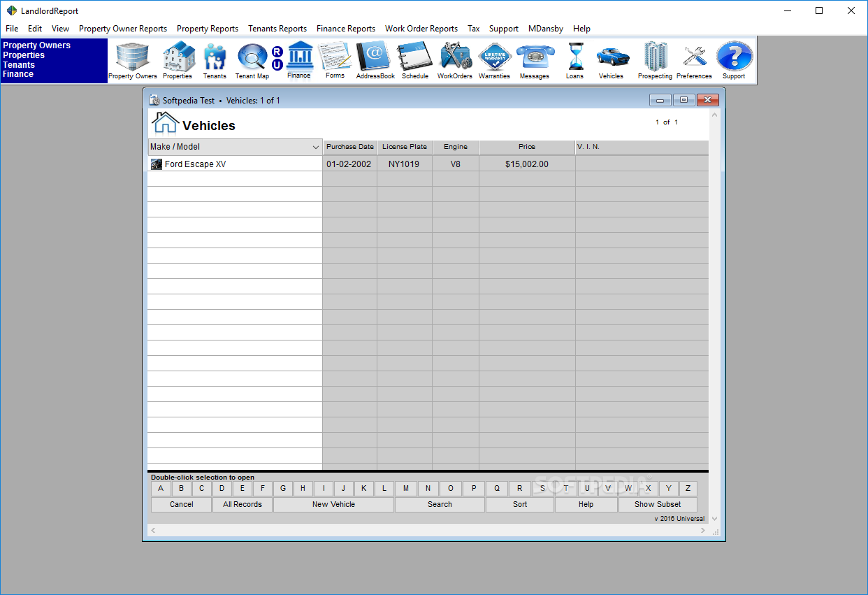
Task: Click the Price column header
Action: click(x=527, y=147)
